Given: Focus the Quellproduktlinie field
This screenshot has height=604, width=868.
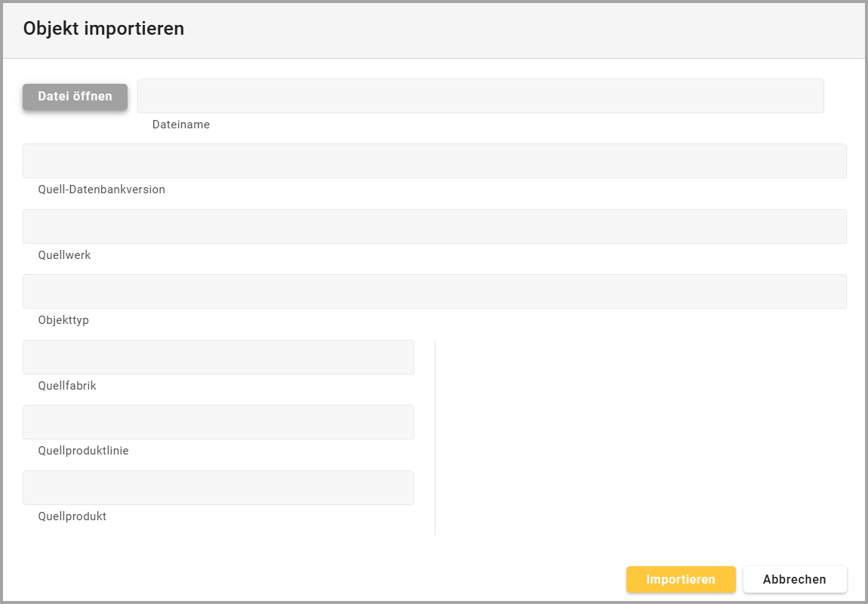Looking at the screenshot, I should [x=218, y=422].
